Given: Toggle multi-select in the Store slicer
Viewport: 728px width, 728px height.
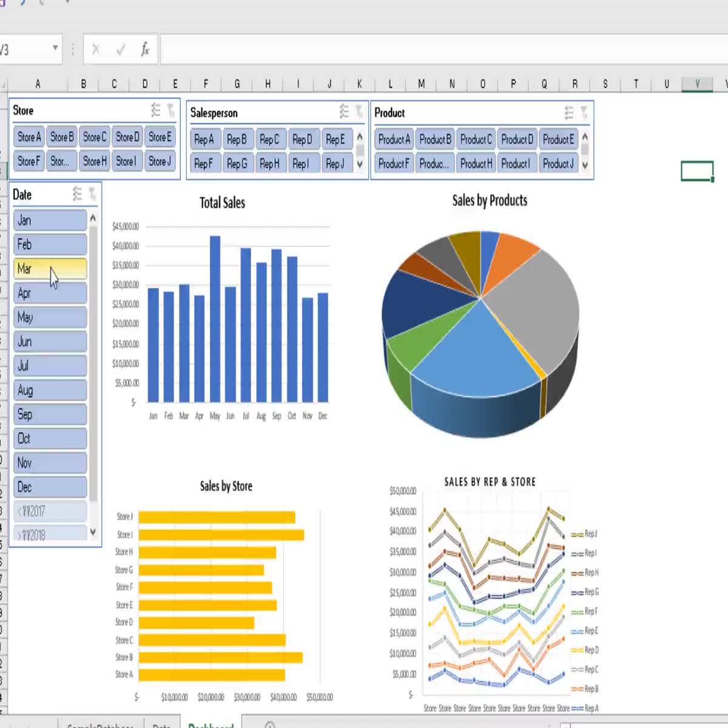Looking at the screenshot, I should tap(156, 110).
